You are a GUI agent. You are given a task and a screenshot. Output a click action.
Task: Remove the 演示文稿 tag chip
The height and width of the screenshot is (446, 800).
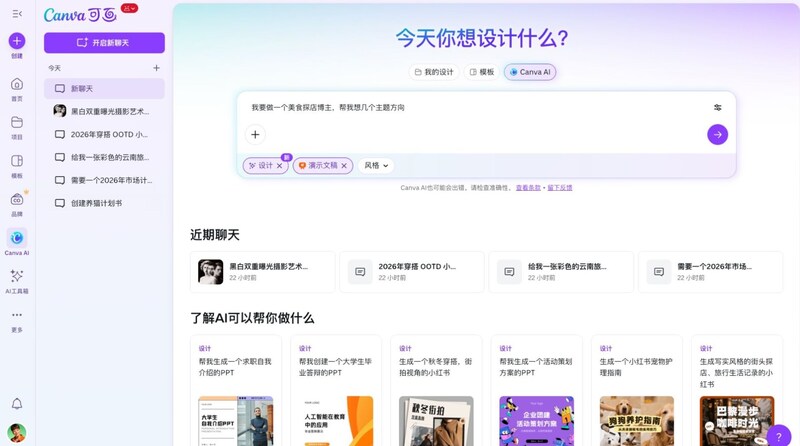click(344, 166)
